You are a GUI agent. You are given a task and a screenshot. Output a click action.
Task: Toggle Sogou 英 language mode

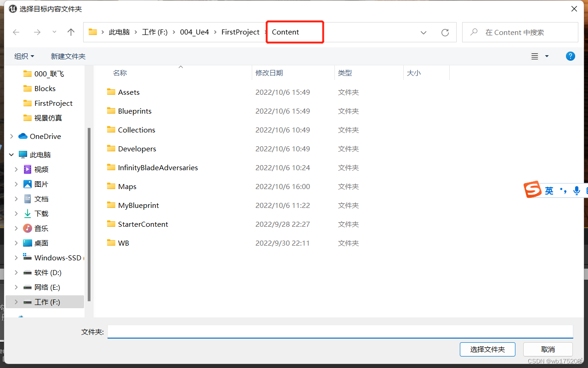pos(549,190)
